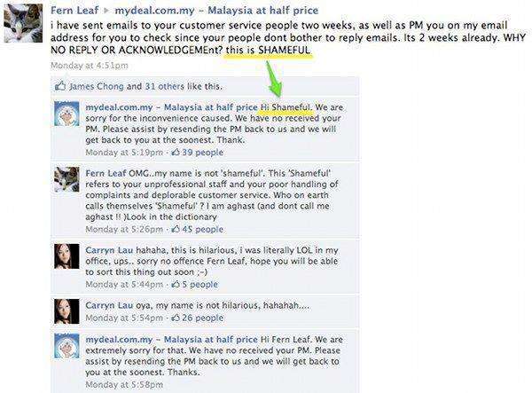This screenshot has width=532, height=393.
Task: Click Fern Leaf's cat profile picture at top
Action: click(x=23, y=23)
